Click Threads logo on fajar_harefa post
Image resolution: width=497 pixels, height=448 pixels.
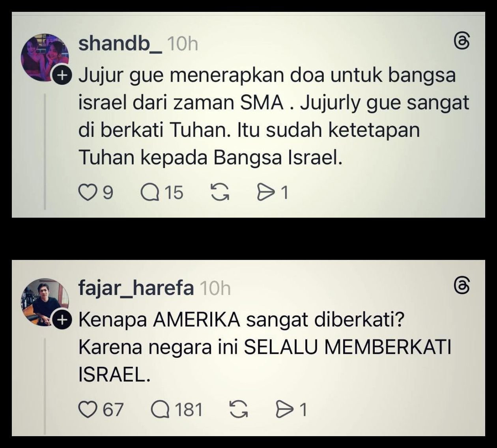pos(462,286)
